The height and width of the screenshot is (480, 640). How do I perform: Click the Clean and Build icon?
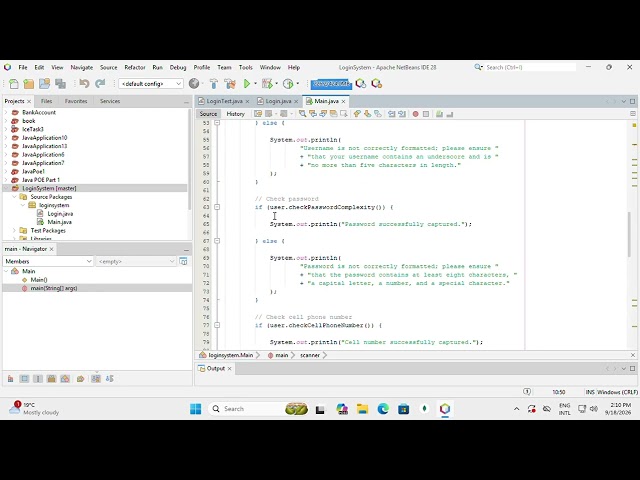pos(230,84)
